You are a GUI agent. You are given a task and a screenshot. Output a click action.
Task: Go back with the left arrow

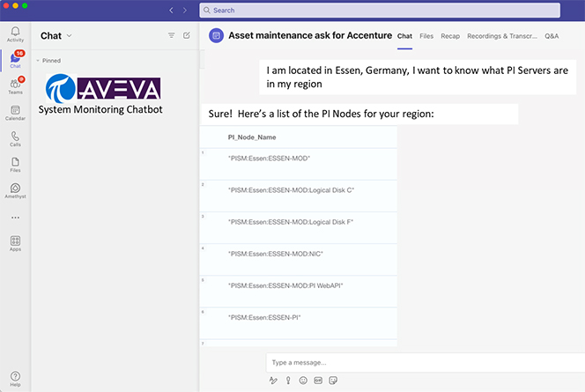(x=171, y=10)
